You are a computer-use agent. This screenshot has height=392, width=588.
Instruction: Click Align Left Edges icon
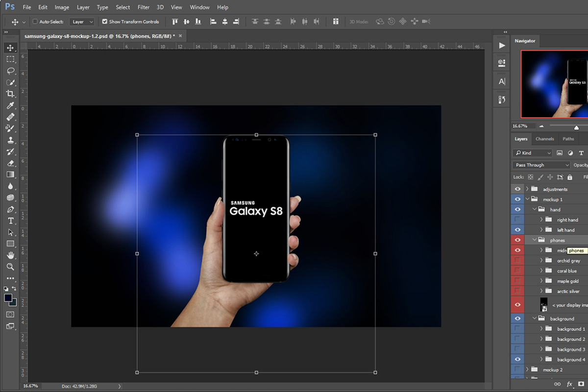tap(213, 22)
